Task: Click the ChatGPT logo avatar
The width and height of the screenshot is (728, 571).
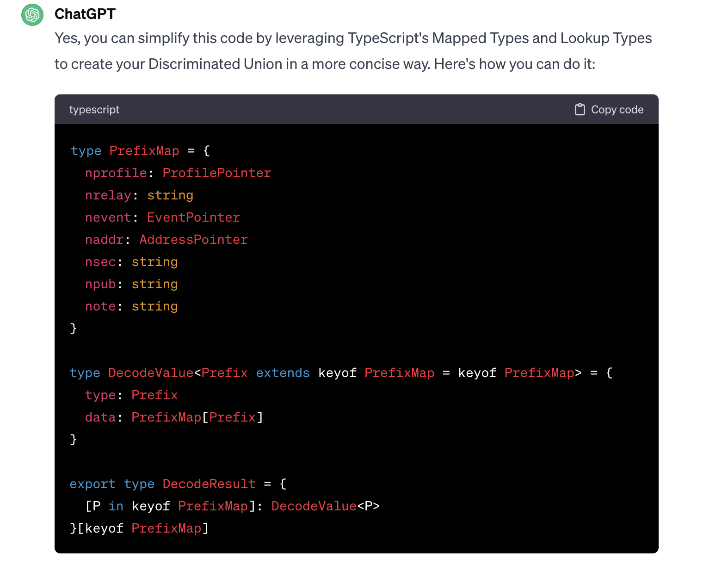Action: pyautogui.click(x=32, y=15)
